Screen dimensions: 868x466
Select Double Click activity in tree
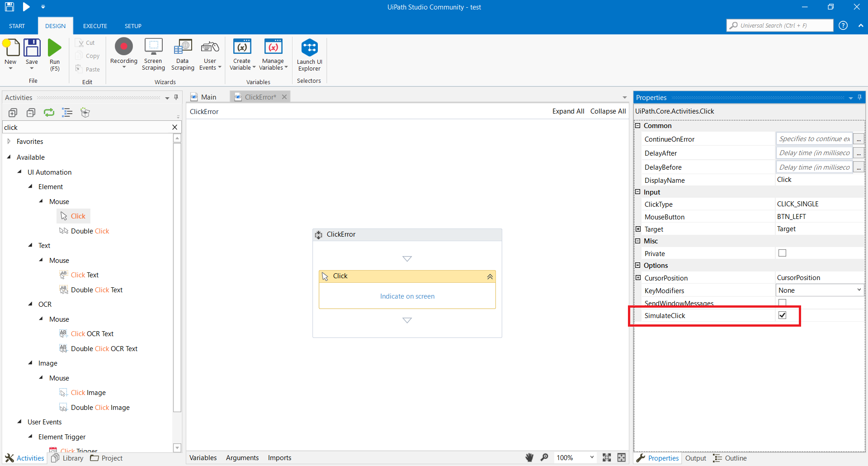click(85, 231)
